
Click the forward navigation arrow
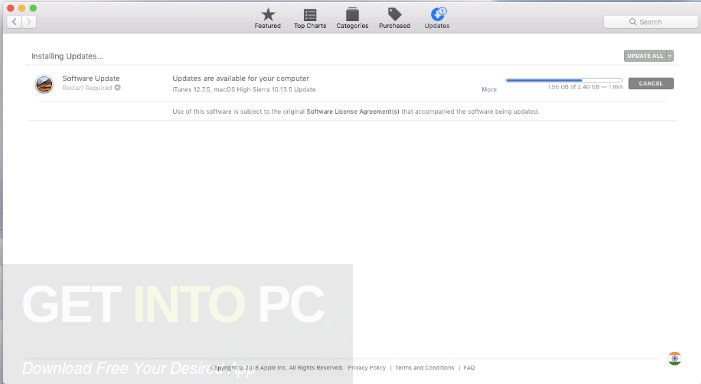tap(29, 21)
